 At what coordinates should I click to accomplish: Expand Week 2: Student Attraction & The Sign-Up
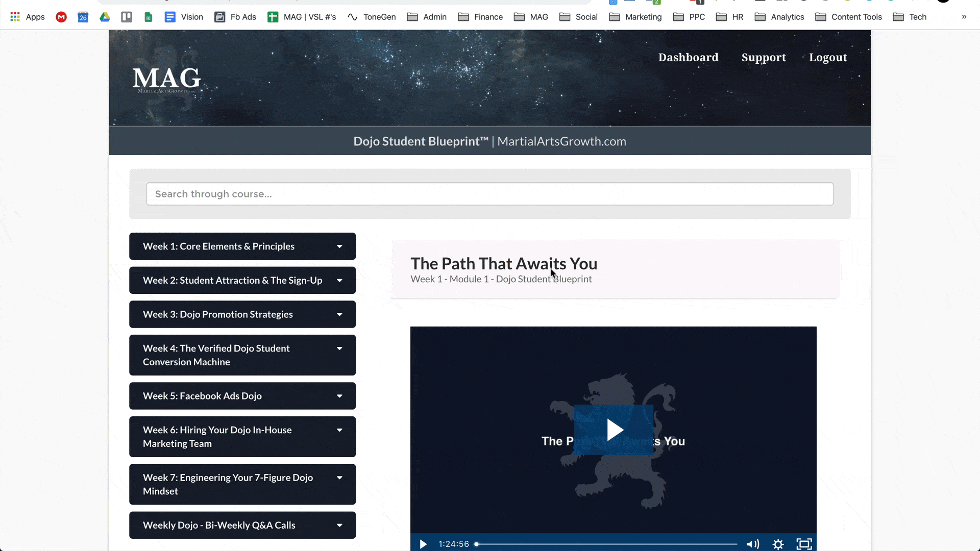(x=242, y=280)
